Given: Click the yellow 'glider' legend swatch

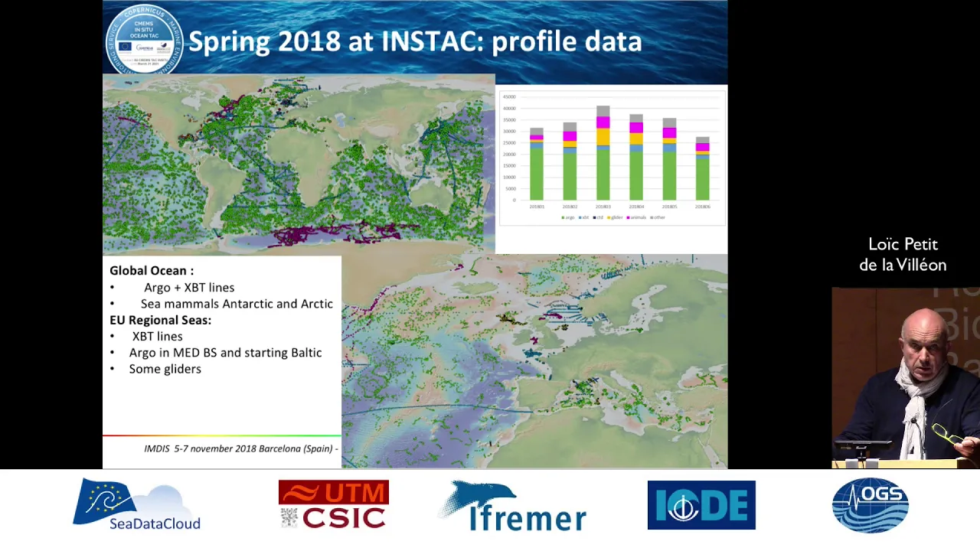Looking at the screenshot, I should [x=609, y=217].
